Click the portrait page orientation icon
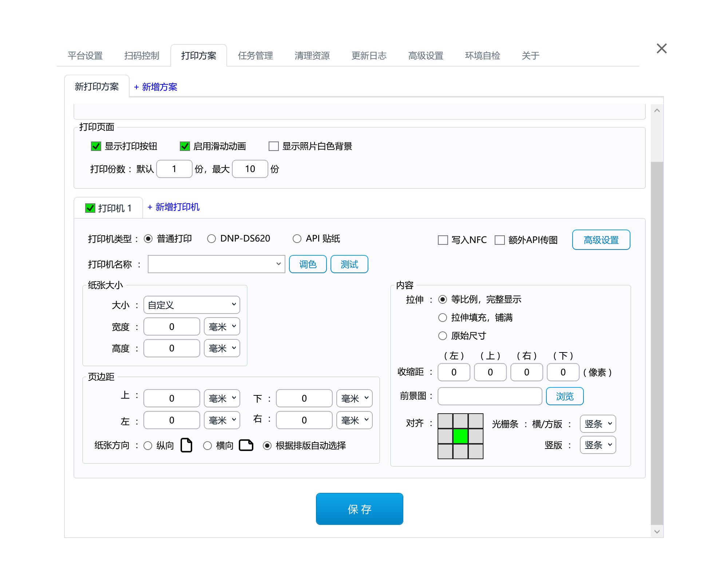Viewport: 728px width, 582px height. (x=186, y=445)
